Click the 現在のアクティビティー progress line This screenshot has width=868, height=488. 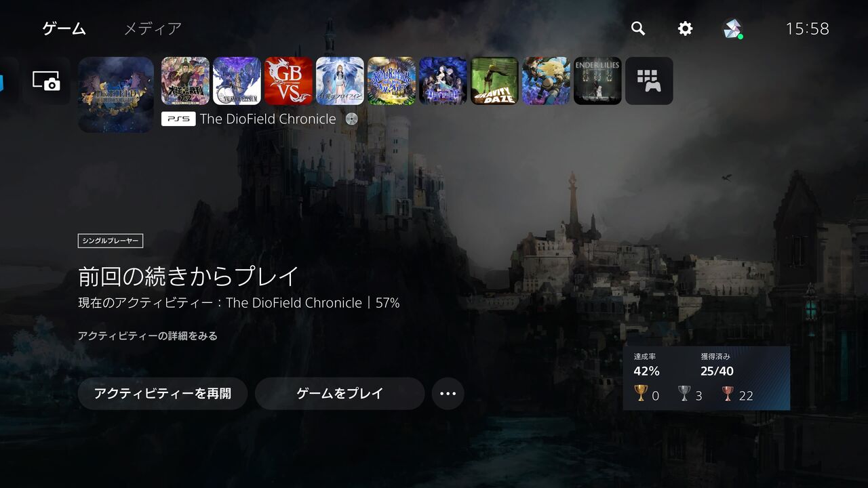(239, 303)
